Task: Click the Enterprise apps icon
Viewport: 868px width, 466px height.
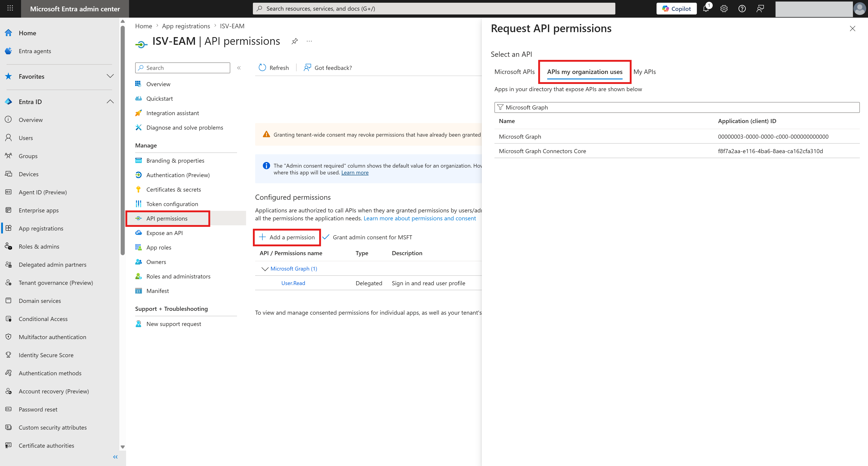Action: [x=8, y=210]
